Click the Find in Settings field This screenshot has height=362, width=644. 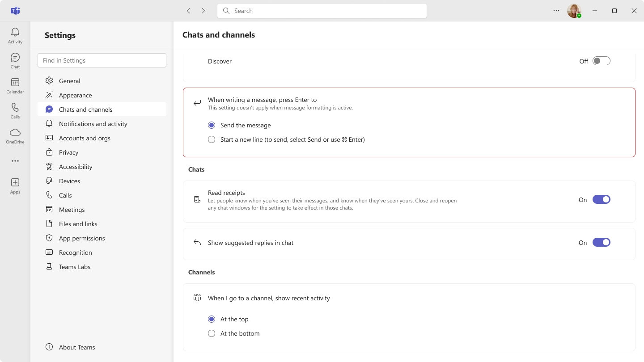tap(102, 60)
